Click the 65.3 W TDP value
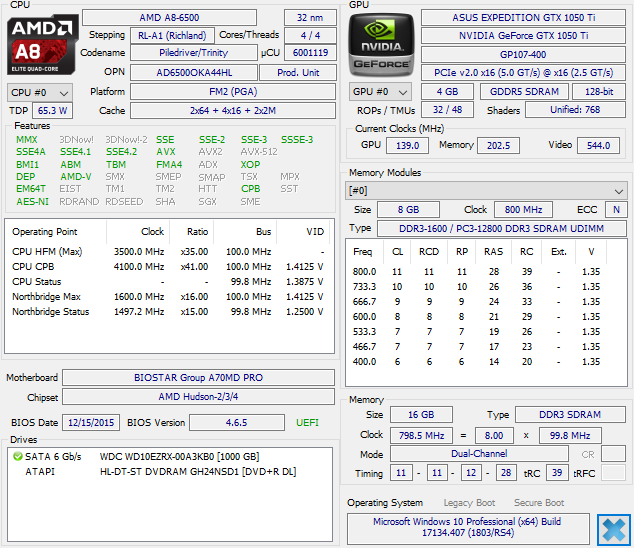This screenshot has width=634, height=548. (x=53, y=110)
